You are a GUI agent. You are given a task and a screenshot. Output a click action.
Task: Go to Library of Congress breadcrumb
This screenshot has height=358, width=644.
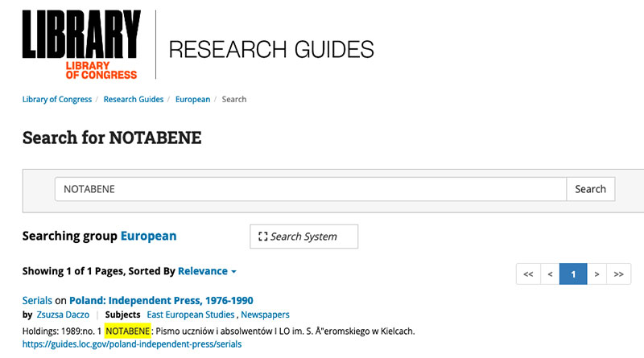56,100
